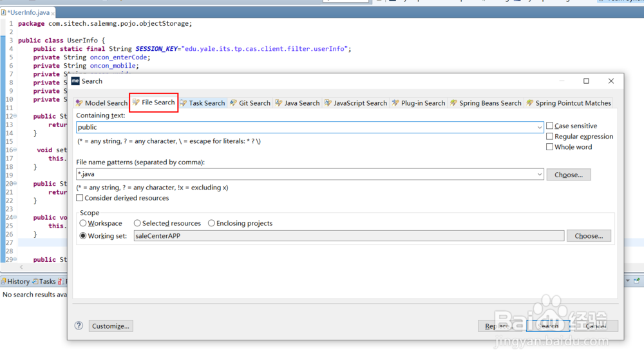Open the Spring Pointcut Matches tab
644x363 pixels.
569,103
